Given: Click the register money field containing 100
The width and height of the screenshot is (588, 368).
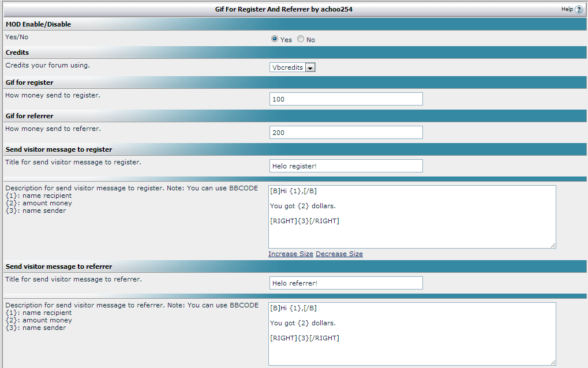Looking at the screenshot, I should [x=346, y=99].
